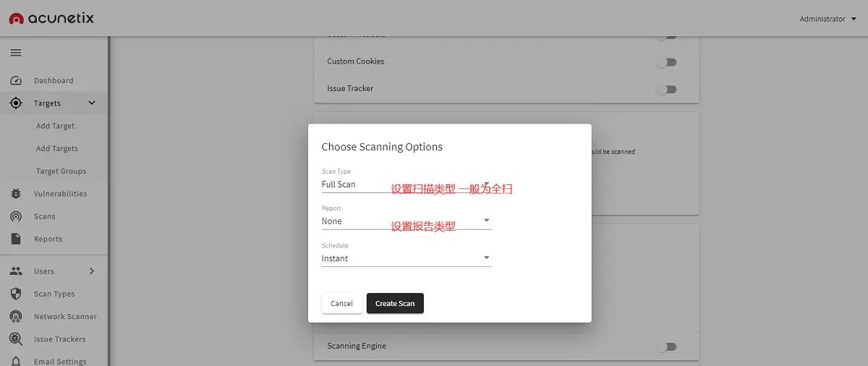Expand the Users submenu chevron

point(92,271)
